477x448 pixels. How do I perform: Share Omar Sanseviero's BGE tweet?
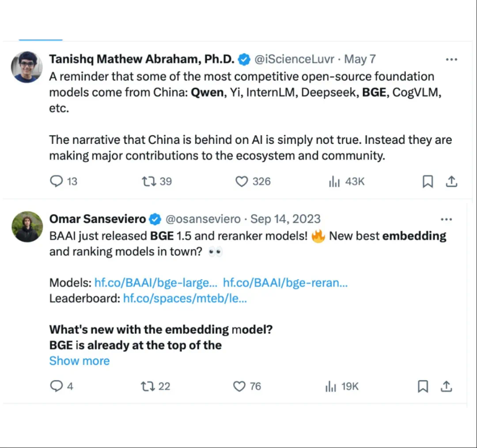[x=447, y=387]
